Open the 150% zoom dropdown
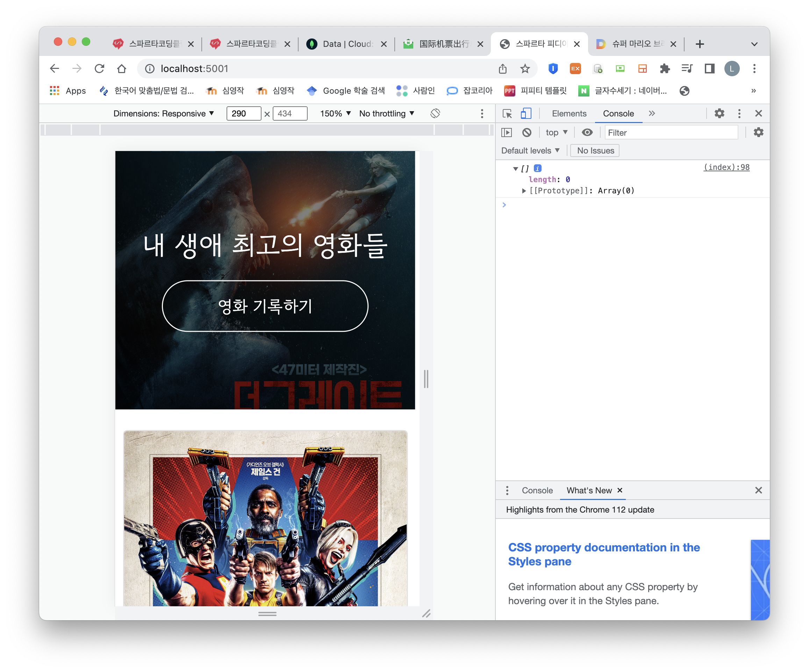The width and height of the screenshot is (809, 672). (335, 113)
